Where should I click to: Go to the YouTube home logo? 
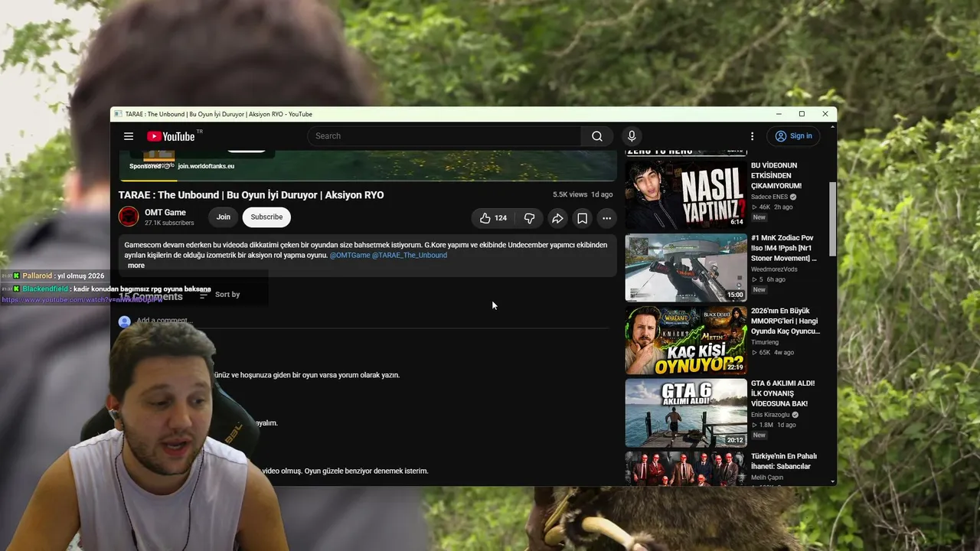(171, 136)
